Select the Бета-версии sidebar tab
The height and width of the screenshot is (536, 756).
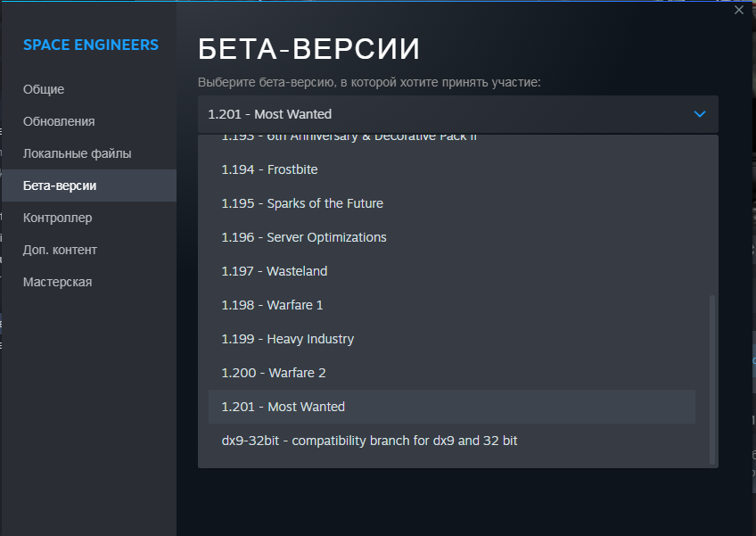[60, 186]
